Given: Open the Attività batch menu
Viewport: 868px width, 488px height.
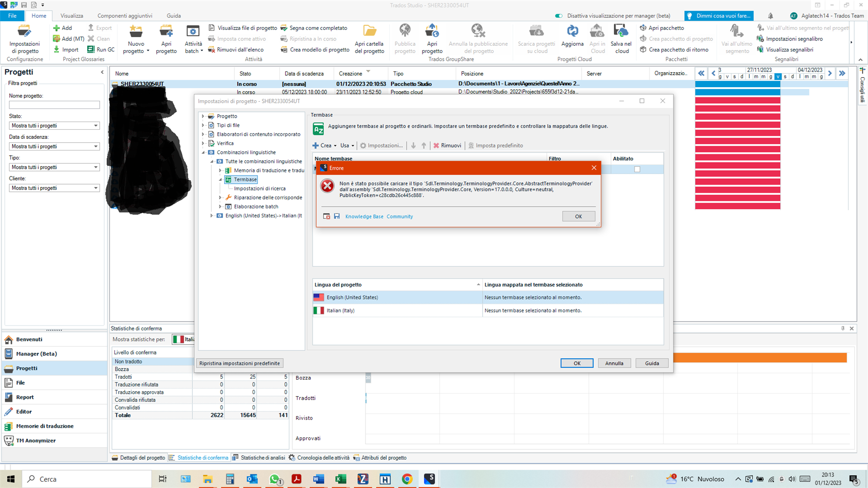Looking at the screenshot, I should click(193, 39).
